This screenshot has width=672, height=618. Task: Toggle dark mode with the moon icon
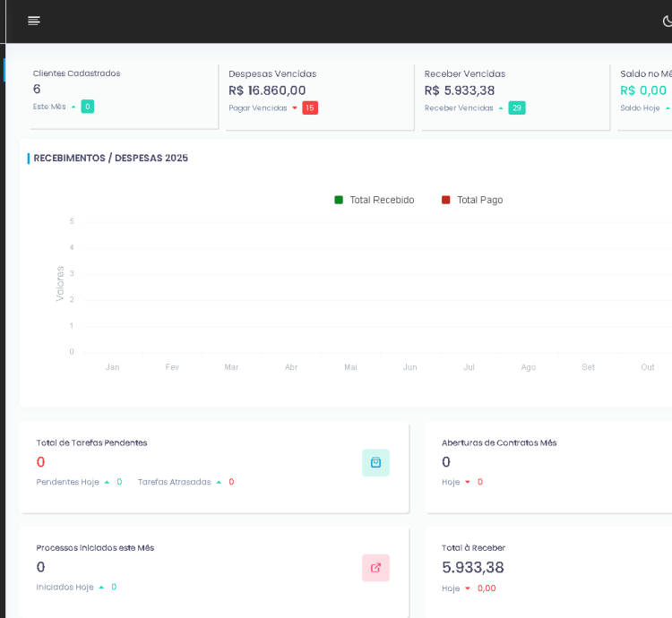point(668,21)
